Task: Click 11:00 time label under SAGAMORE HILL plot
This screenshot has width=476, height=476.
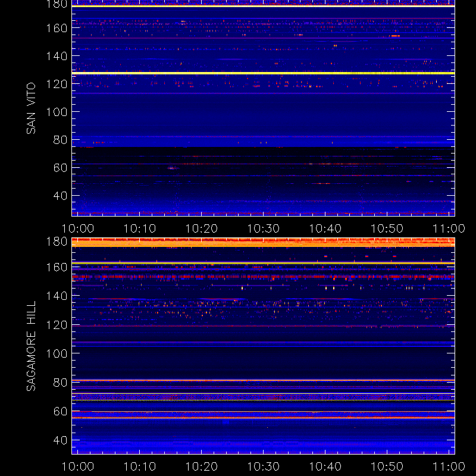Action: pos(449,466)
